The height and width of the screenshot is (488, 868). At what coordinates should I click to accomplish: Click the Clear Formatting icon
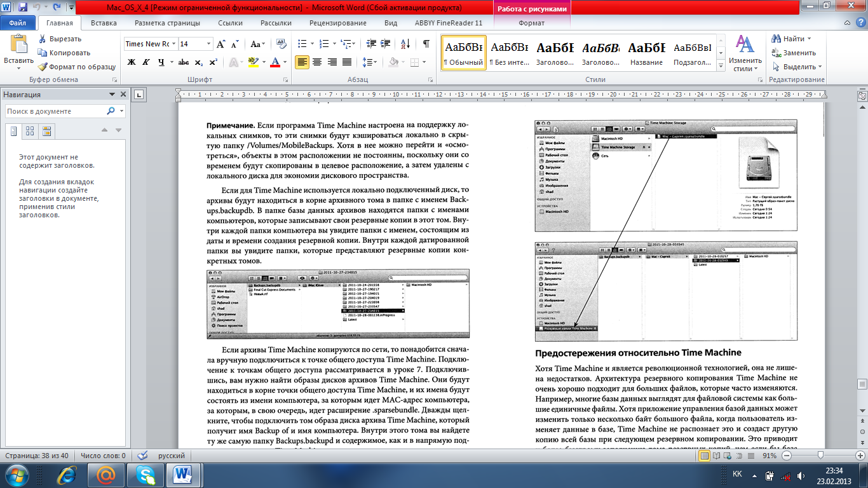click(x=281, y=44)
